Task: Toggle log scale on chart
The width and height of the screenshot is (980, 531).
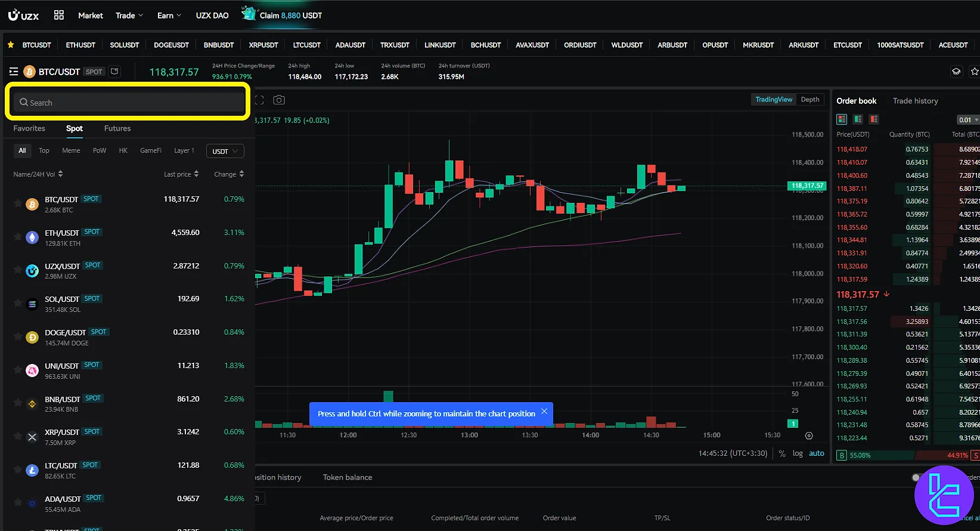Action: click(x=798, y=453)
